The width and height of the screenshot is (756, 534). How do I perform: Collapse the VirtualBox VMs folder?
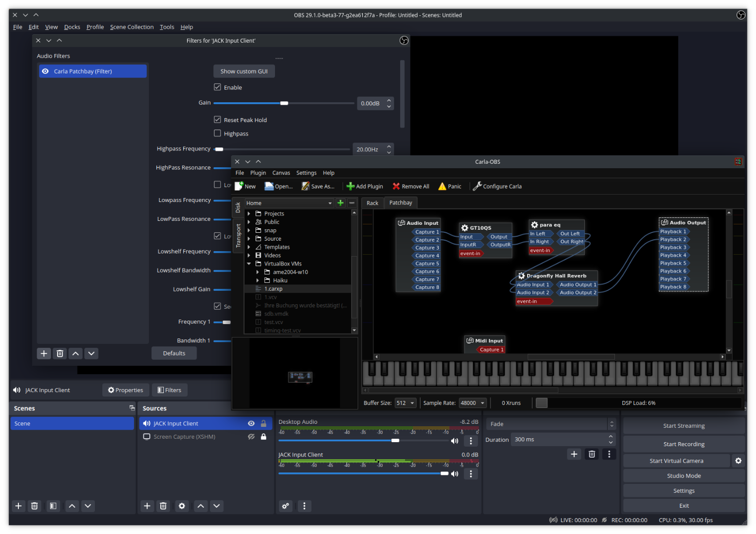pos(249,264)
